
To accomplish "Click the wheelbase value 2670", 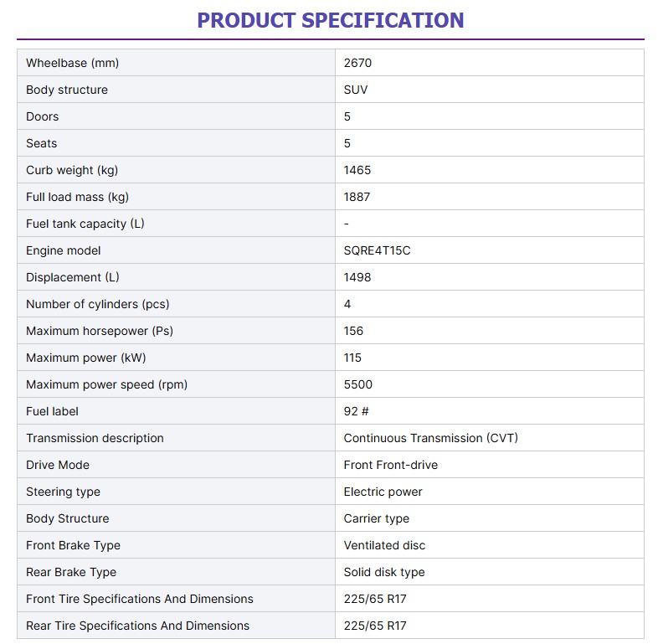I will (357, 63).
